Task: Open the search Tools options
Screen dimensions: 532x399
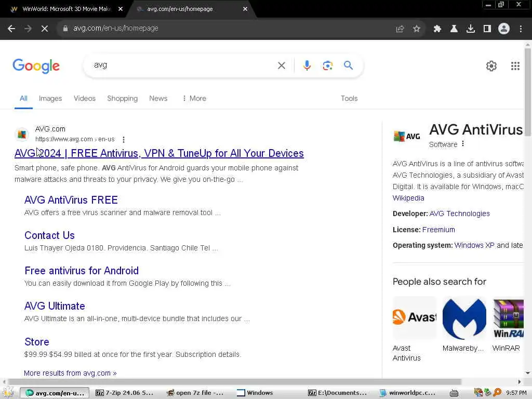Action: pyautogui.click(x=349, y=98)
